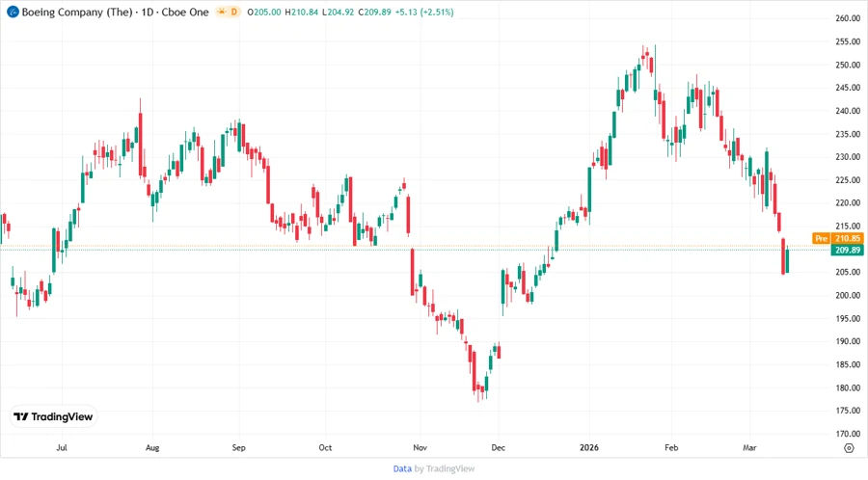
Task: Click the Nov time axis label
Action: pyautogui.click(x=420, y=447)
